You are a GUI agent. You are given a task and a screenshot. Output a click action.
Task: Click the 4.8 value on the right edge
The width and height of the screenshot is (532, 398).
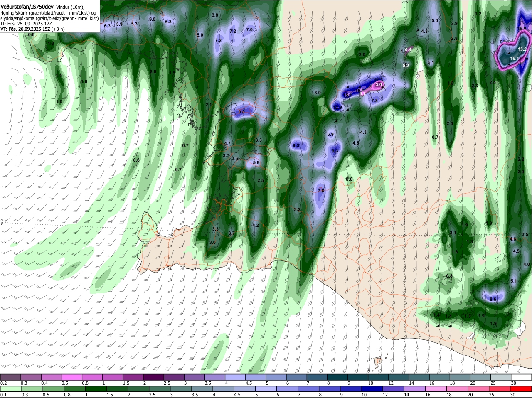pos(513,239)
